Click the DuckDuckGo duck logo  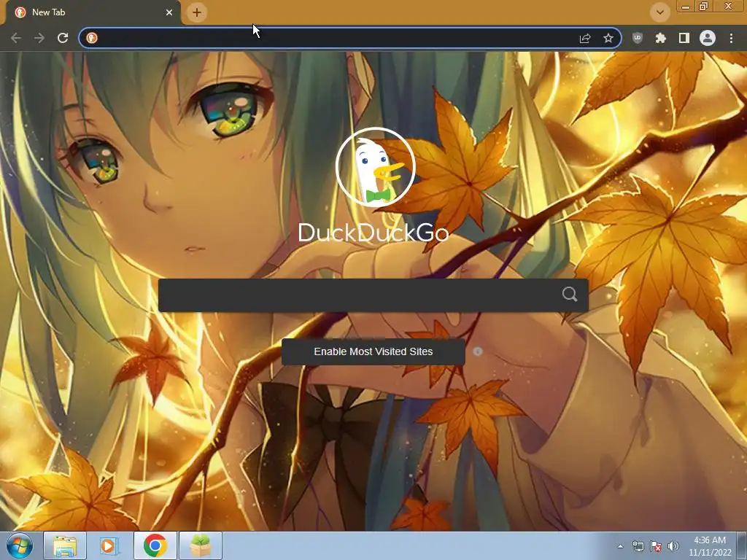coord(376,167)
